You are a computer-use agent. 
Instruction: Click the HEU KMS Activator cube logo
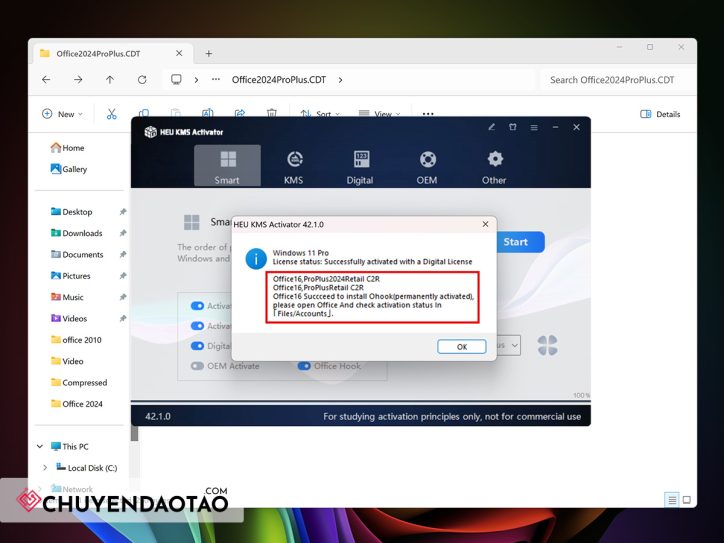151,132
